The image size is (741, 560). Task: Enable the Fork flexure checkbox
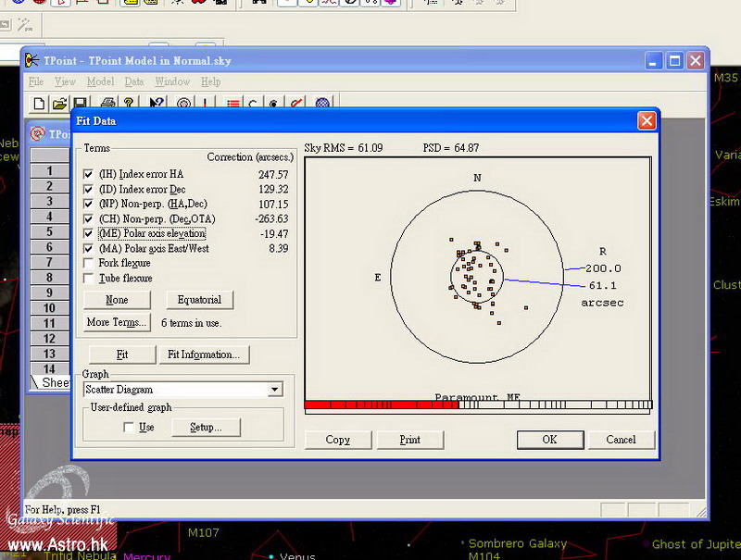[89, 263]
